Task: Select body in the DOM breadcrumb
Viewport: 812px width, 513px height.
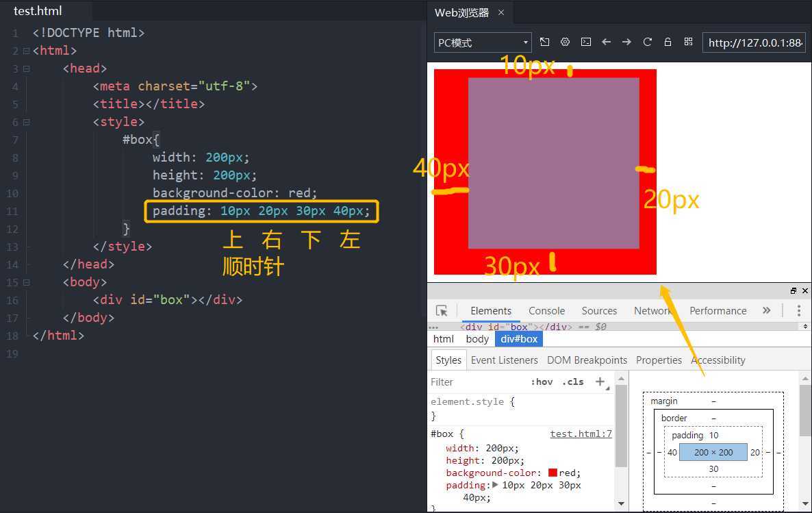Action: click(477, 339)
